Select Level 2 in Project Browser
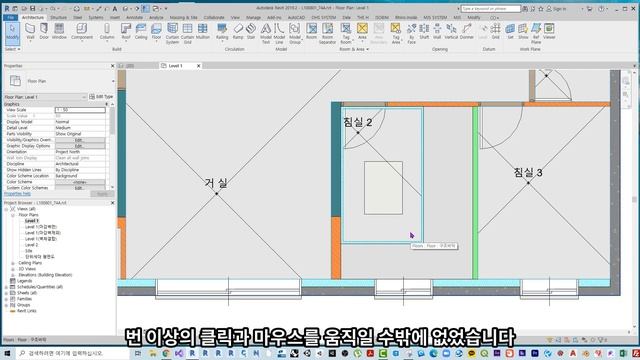Image resolution: width=640 pixels, height=360 pixels. (x=31, y=245)
